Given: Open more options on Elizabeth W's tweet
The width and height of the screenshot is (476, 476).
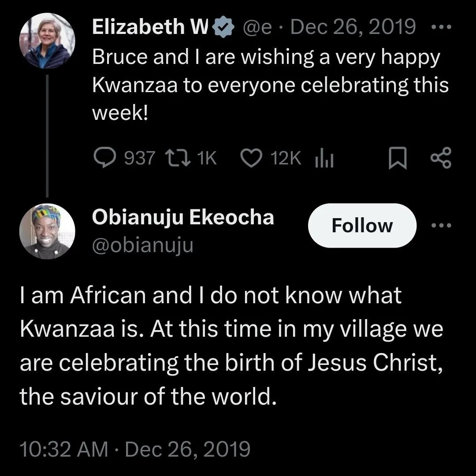Looking at the screenshot, I should pyautogui.click(x=440, y=27).
